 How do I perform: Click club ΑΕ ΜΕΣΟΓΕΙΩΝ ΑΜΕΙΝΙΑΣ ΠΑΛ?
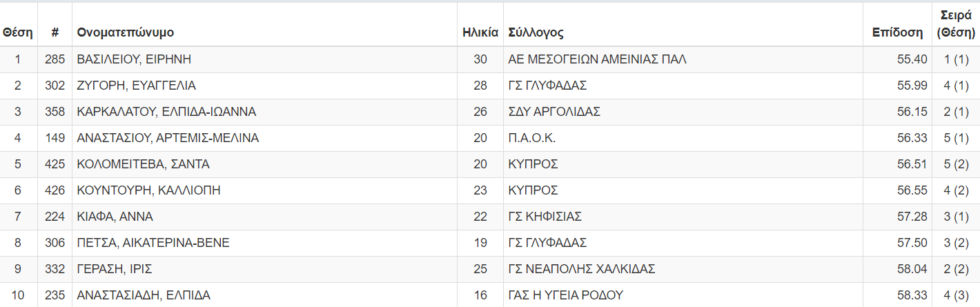(597, 59)
